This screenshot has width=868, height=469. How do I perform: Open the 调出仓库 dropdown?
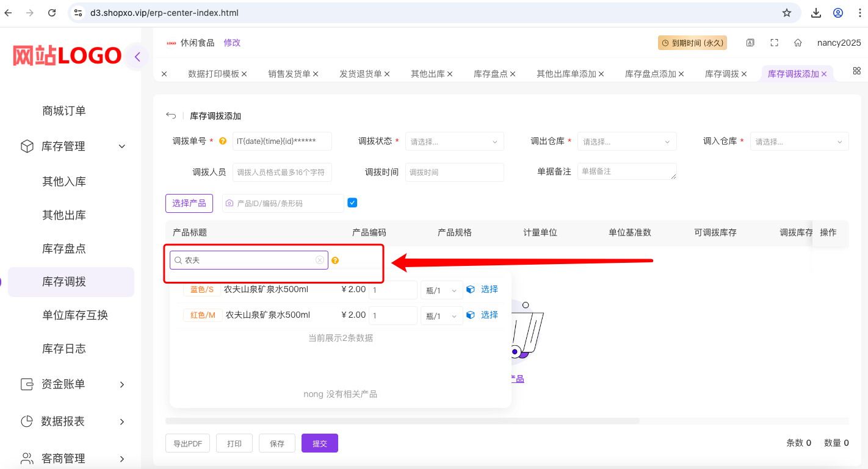click(x=627, y=141)
